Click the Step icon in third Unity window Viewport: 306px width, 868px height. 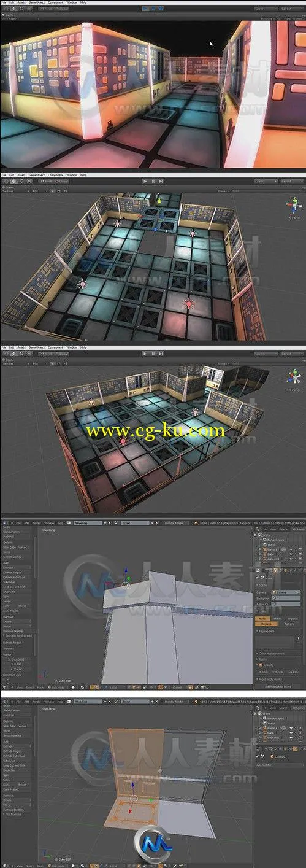162,354
